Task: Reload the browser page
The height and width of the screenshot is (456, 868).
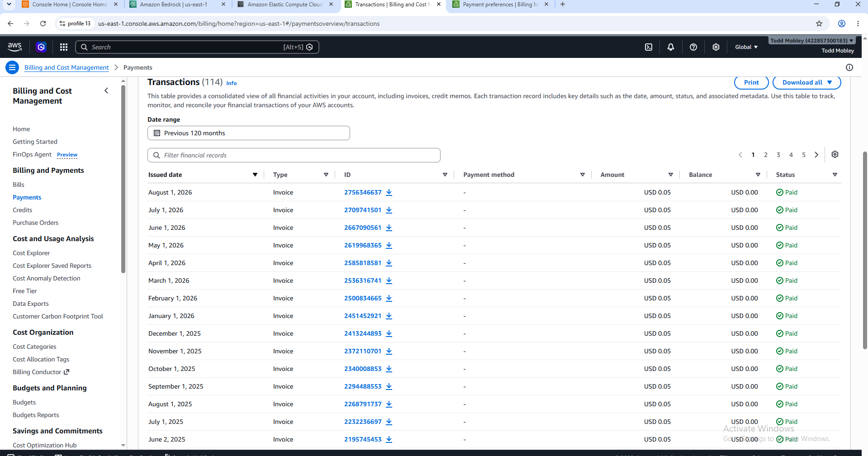Action: click(x=43, y=24)
